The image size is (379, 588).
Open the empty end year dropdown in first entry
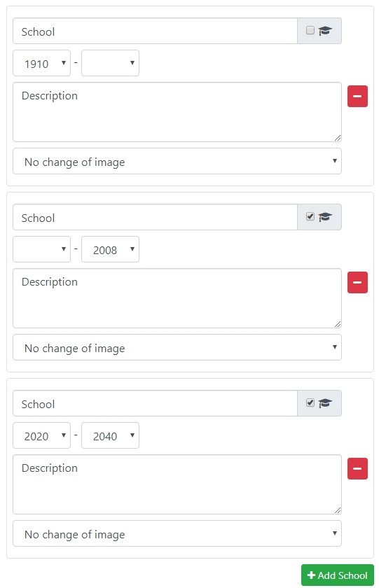110,63
